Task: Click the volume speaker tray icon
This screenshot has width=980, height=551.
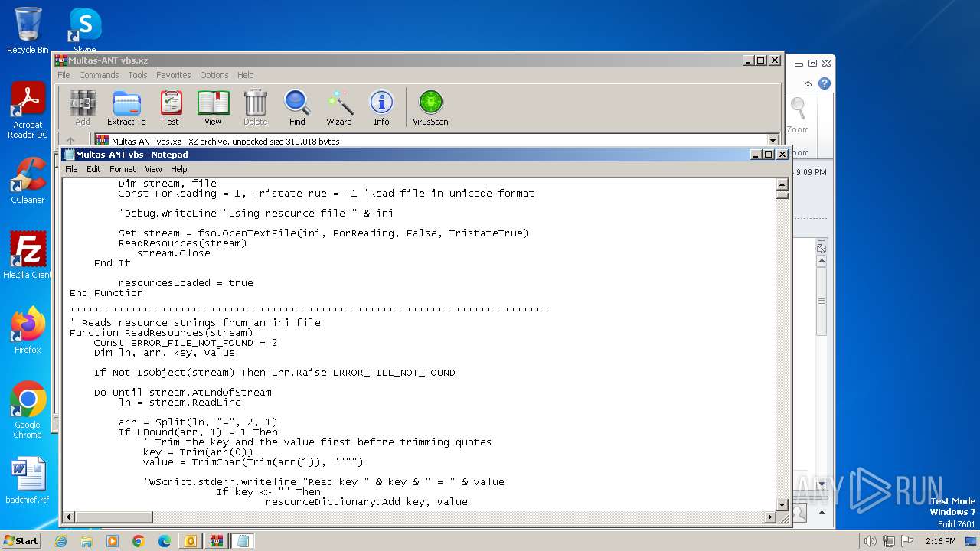Action: pyautogui.click(x=870, y=541)
